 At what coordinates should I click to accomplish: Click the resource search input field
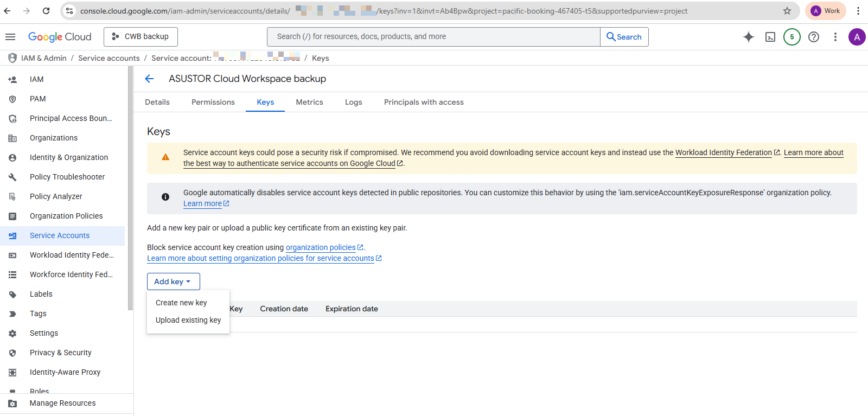pos(434,37)
